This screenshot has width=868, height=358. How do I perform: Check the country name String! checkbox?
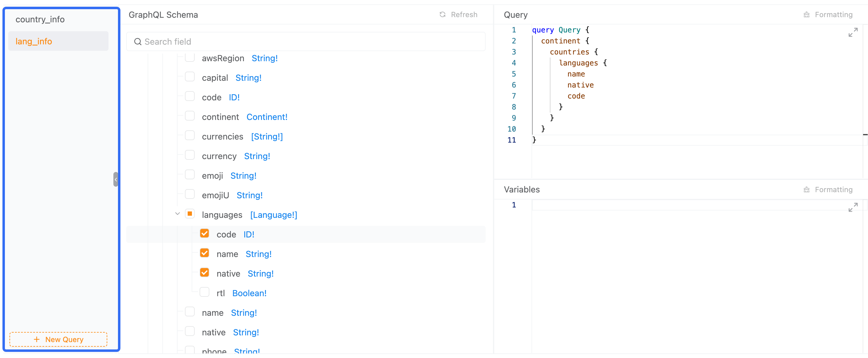pos(190,312)
